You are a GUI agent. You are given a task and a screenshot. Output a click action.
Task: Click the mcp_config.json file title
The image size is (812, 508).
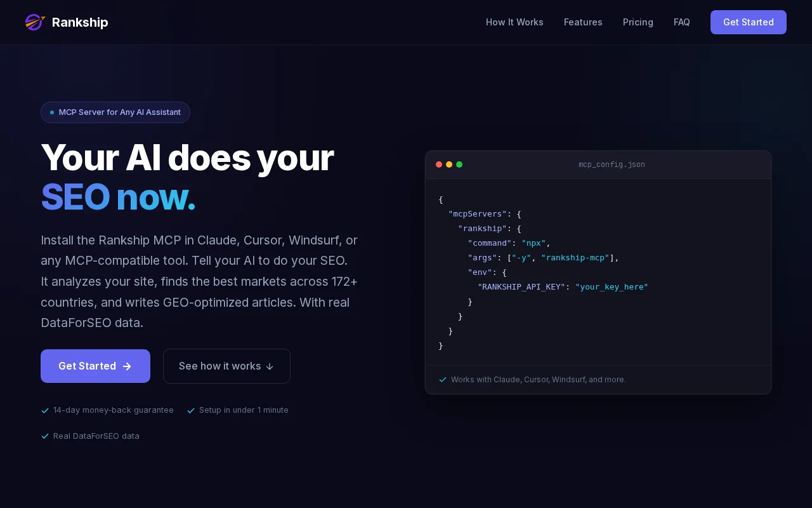[x=612, y=164]
